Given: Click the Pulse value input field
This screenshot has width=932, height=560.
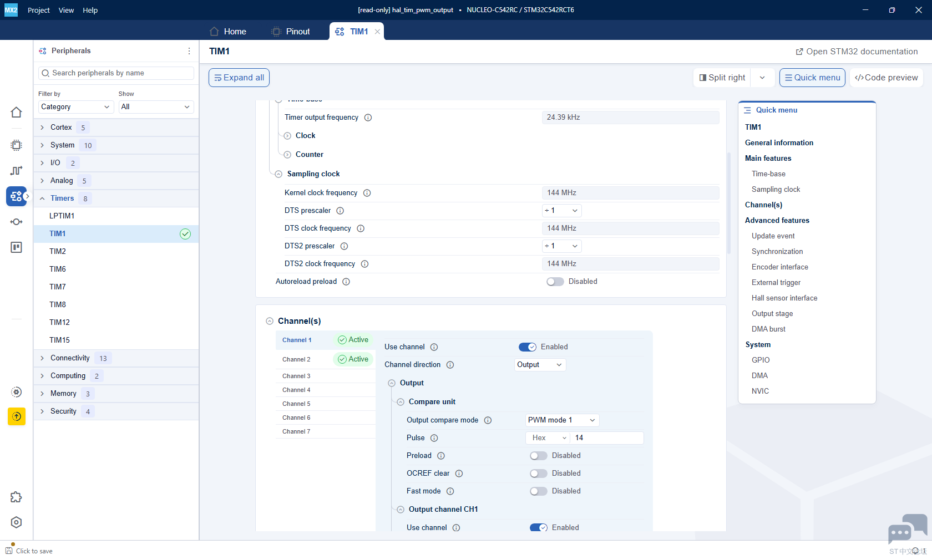Looking at the screenshot, I should 607,438.
